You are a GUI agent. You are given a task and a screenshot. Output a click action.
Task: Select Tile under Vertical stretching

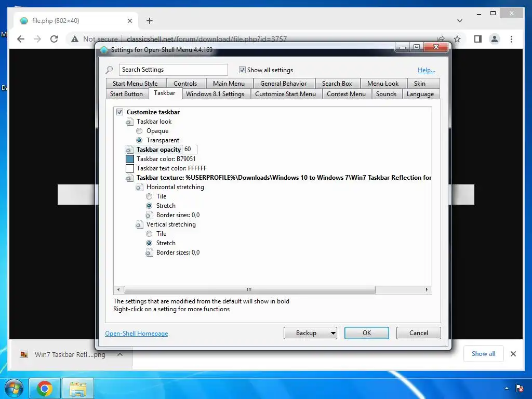(x=149, y=234)
